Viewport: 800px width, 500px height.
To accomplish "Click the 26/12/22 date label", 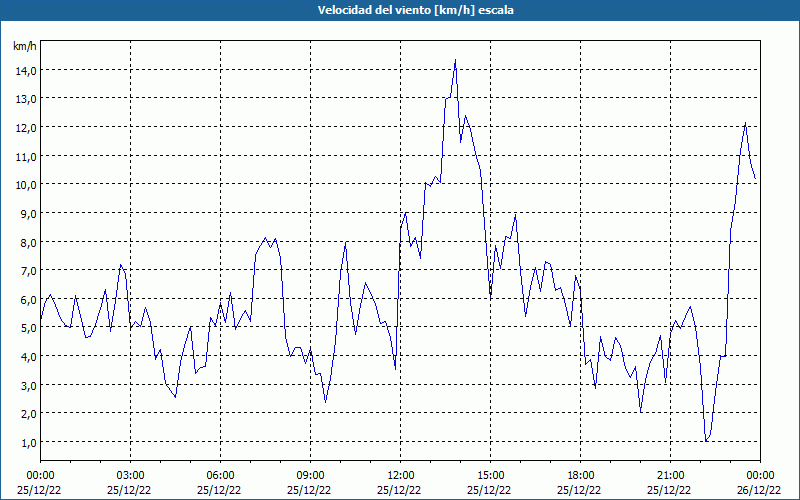I will tap(759, 490).
